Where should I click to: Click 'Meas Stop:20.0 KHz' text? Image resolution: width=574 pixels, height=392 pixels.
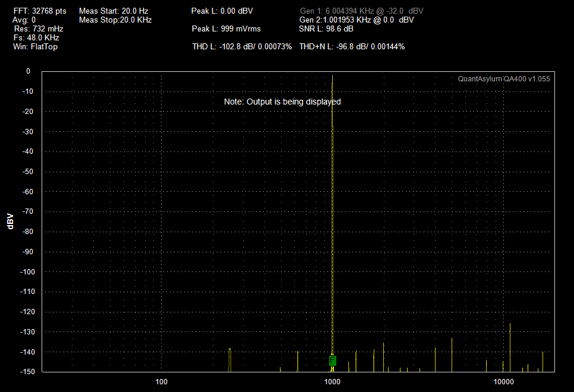click(115, 20)
